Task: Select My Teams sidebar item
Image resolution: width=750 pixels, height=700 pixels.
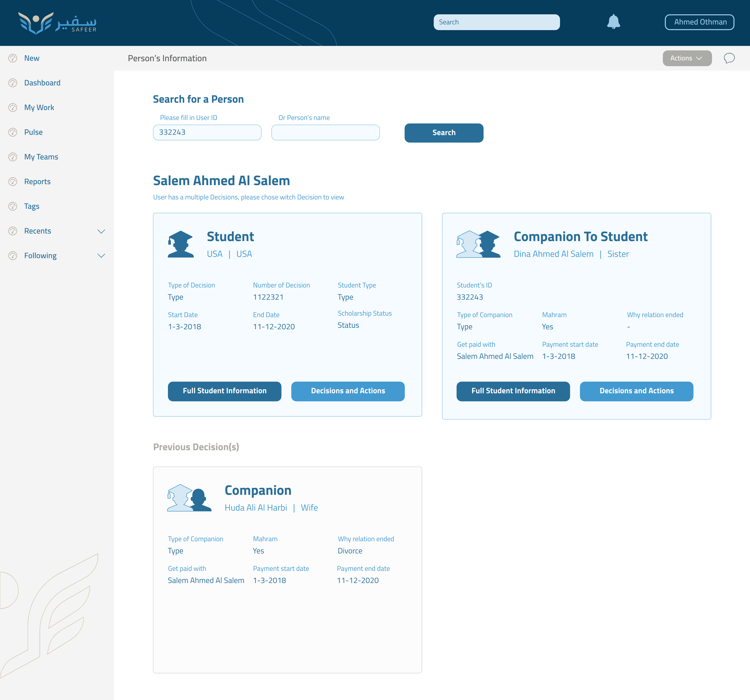Action: [x=41, y=157]
